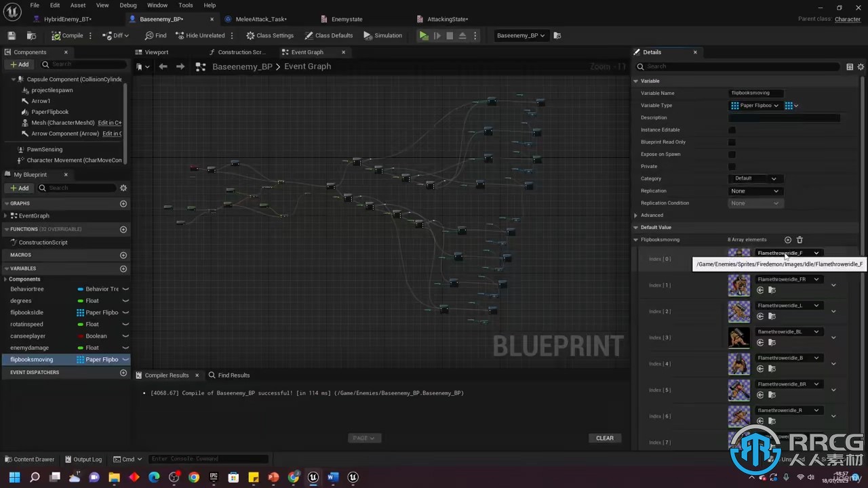
Task: Add a new component
Action: coord(19,64)
